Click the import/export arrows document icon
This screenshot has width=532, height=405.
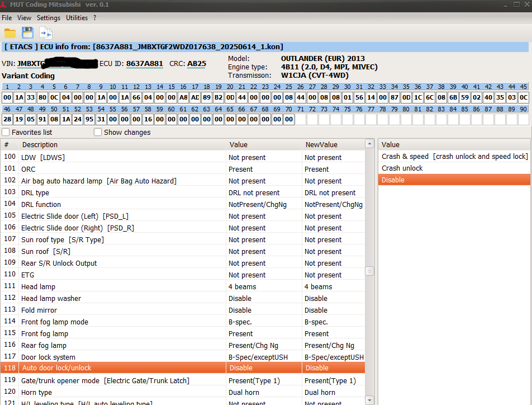[46, 33]
